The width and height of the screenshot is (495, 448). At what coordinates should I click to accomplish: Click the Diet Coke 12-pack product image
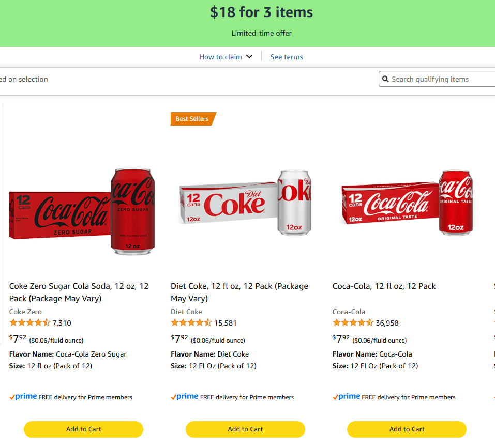point(243,202)
